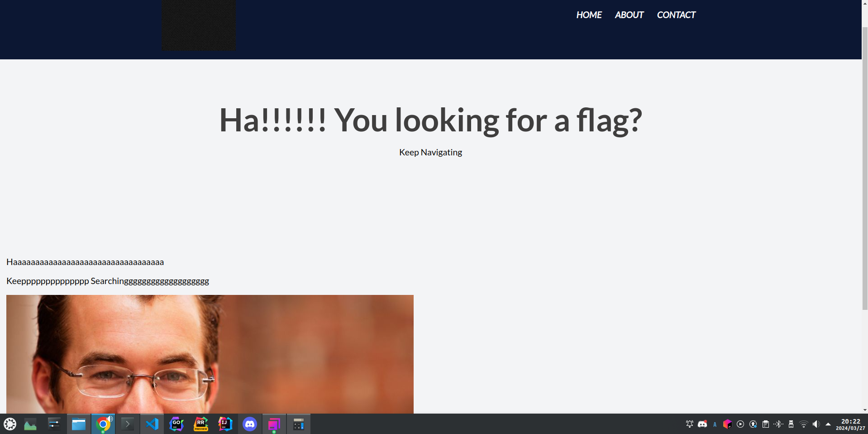Click the 'Keep Navigating' text
Screen dimensions: 868x434
click(x=430, y=152)
